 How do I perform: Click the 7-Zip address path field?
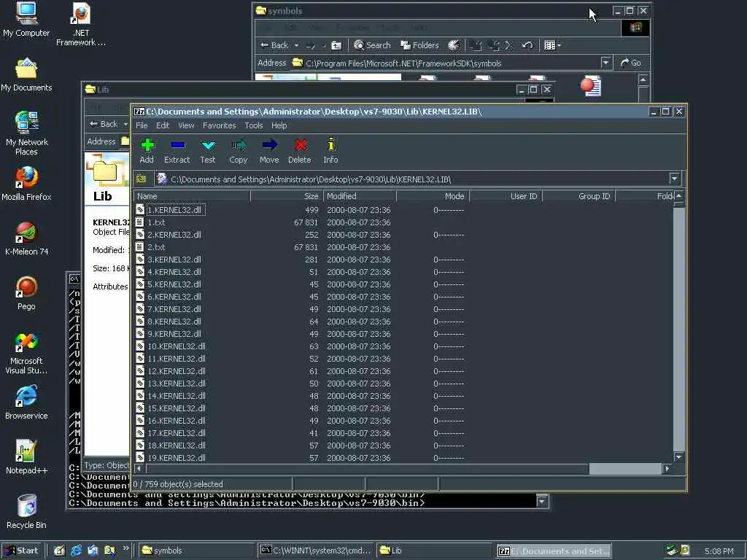(412, 179)
